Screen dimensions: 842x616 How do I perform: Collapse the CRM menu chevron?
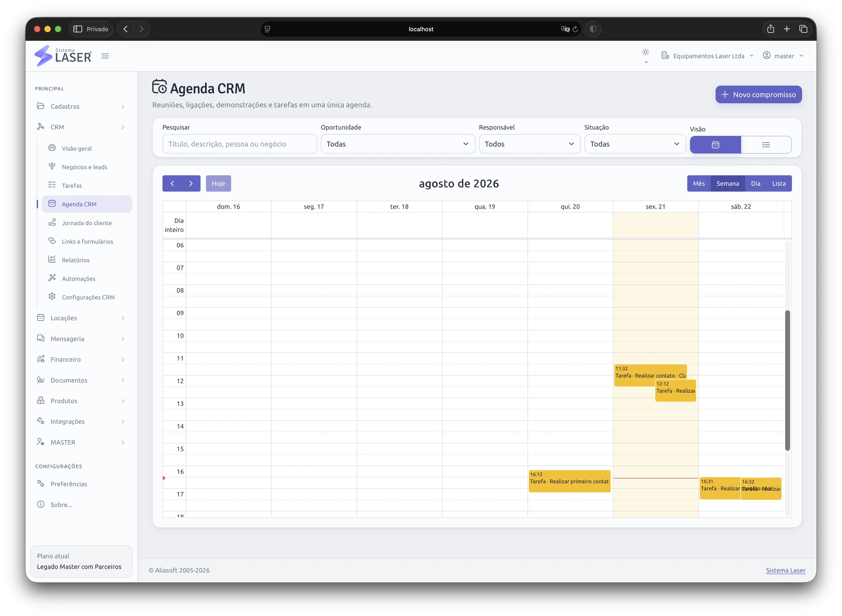123,127
